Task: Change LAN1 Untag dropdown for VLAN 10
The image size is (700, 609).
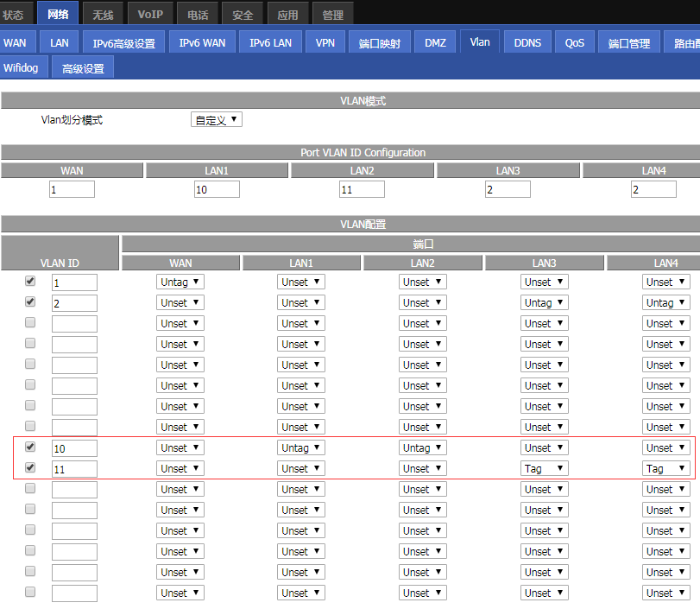Action: [300, 447]
